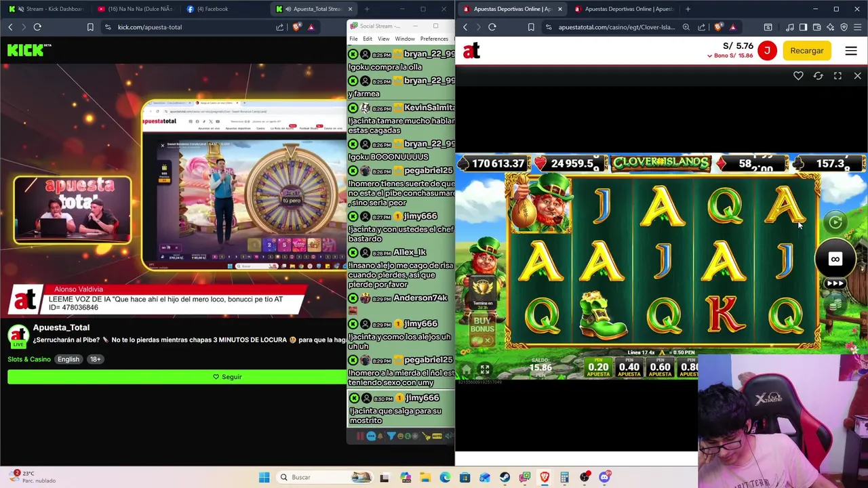The height and width of the screenshot is (488, 868).
Task: Open the hamburger menu on apuestatotal
Action: 851,51
